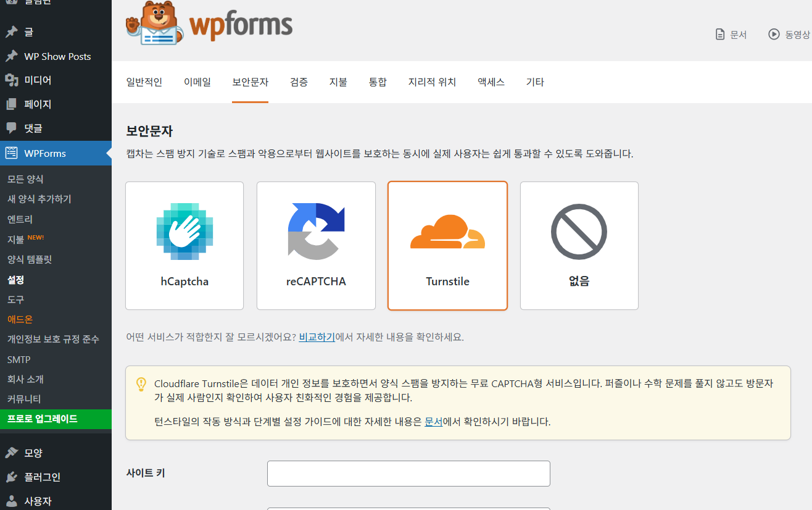Click the Cloudflare cloud logo
Viewport: 812px width, 510px height.
(447, 232)
